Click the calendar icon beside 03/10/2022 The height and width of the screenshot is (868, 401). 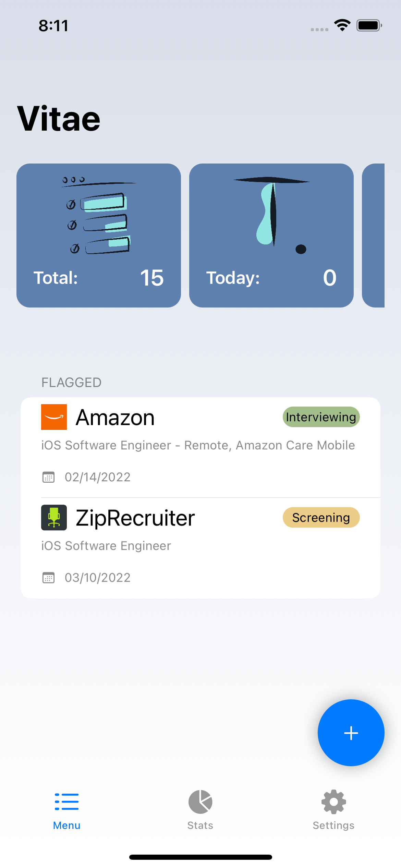[48, 578]
